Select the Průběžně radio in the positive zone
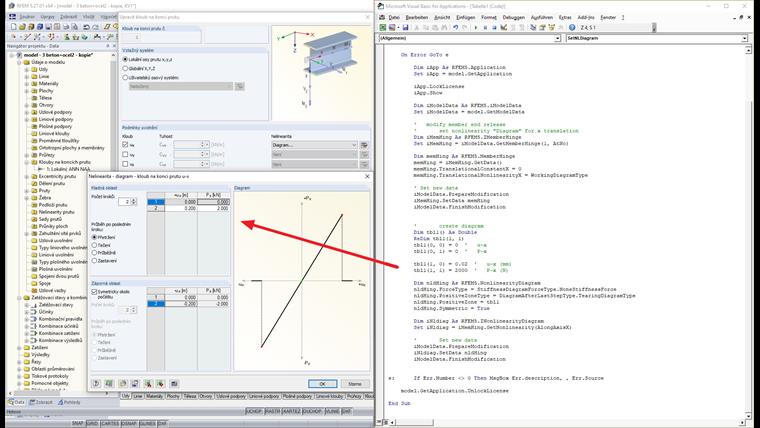This screenshot has width=760, height=428. [95, 253]
